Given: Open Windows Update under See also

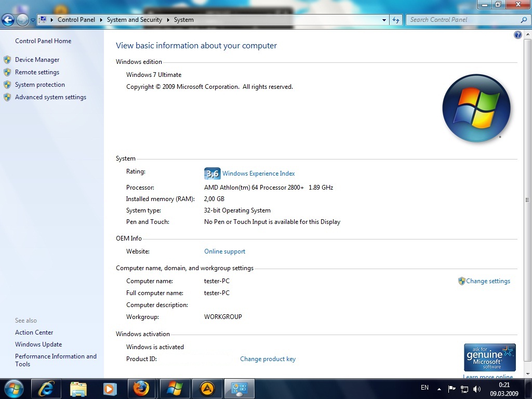Looking at the screenshot, I should point(38,344).
